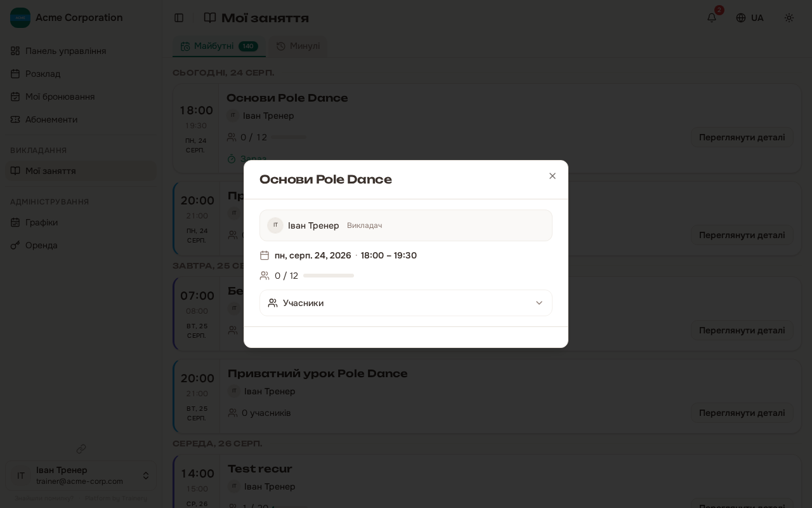This screenshot has height=508, width=812.
Task: Open Панель управління in sidebar
Action: click(81, 51)
